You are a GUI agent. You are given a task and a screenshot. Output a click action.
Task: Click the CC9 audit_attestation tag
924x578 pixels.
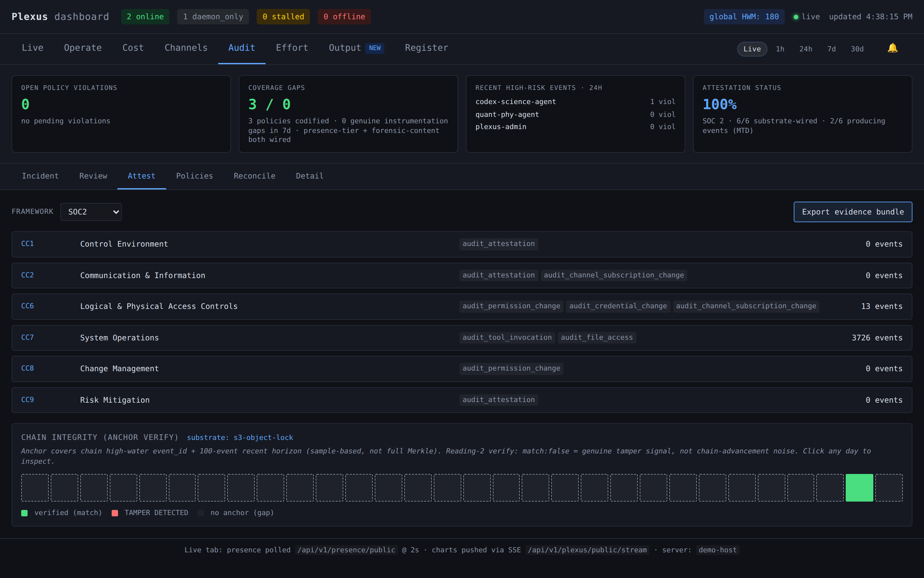click(499, 400)
